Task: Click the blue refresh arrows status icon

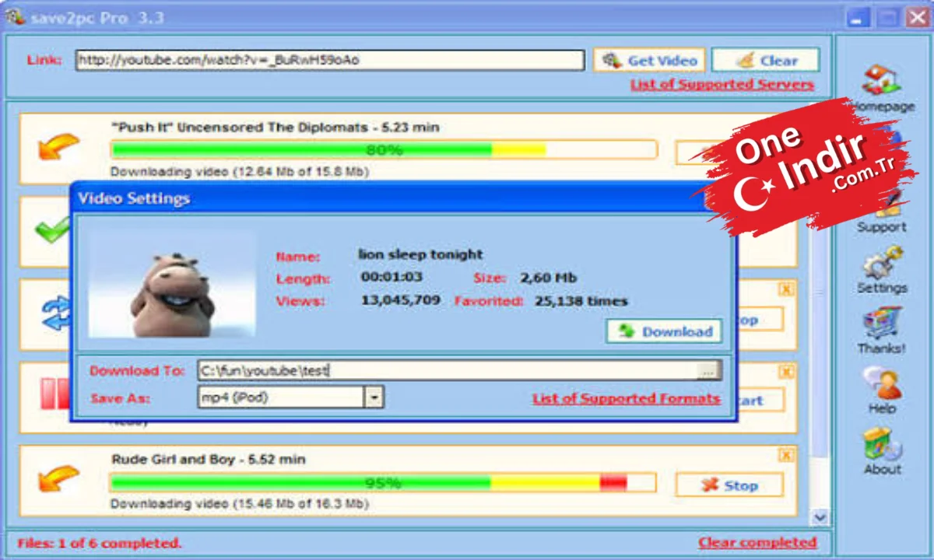Action: tap(54, 313)
